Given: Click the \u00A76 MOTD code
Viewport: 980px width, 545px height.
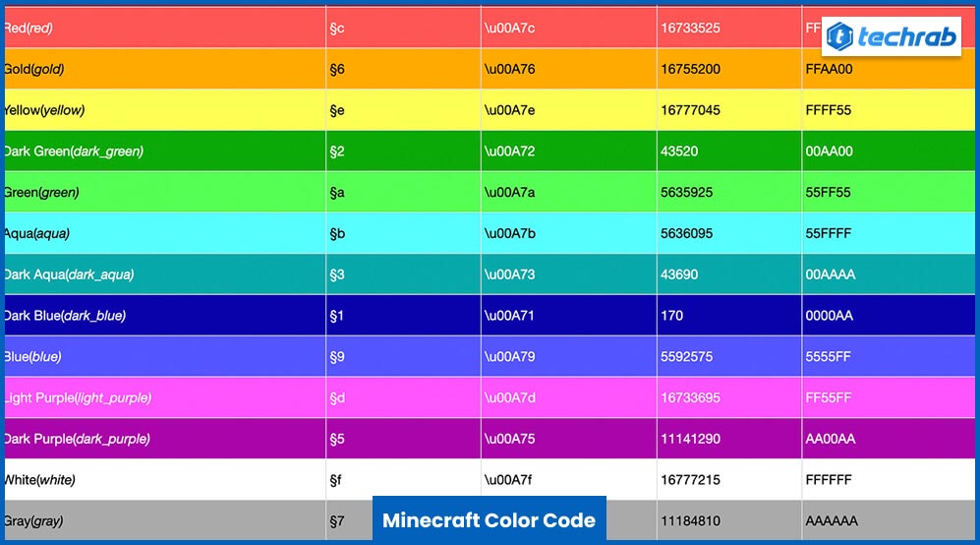Looking at the screenshot, I should pos(509,70).
